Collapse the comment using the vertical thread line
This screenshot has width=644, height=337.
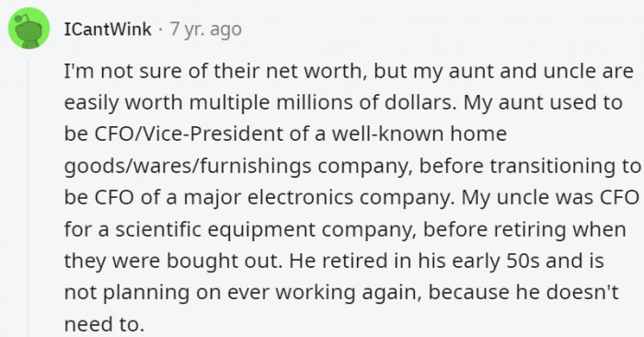pyautogui.click(x=28, y=199)
